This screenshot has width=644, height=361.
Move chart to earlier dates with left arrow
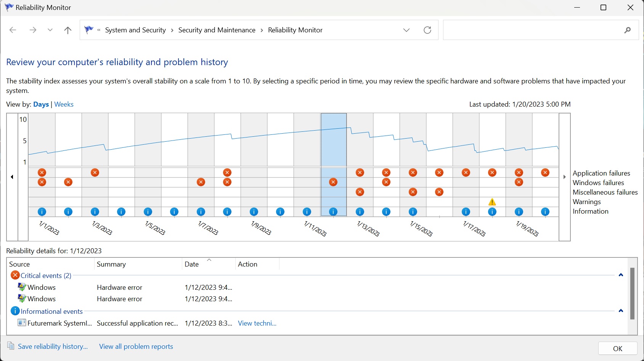tap(12, 177)
